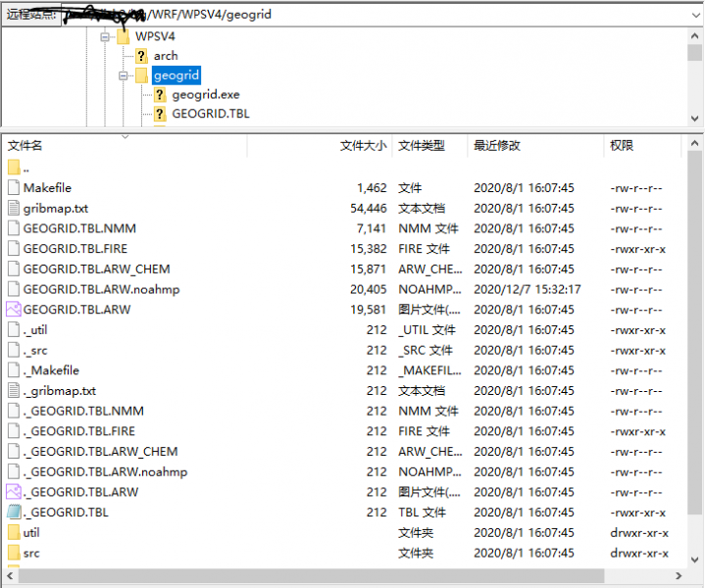Sort by 文件名 column header
Screen dimensions: 705x588
click(25, 146)
